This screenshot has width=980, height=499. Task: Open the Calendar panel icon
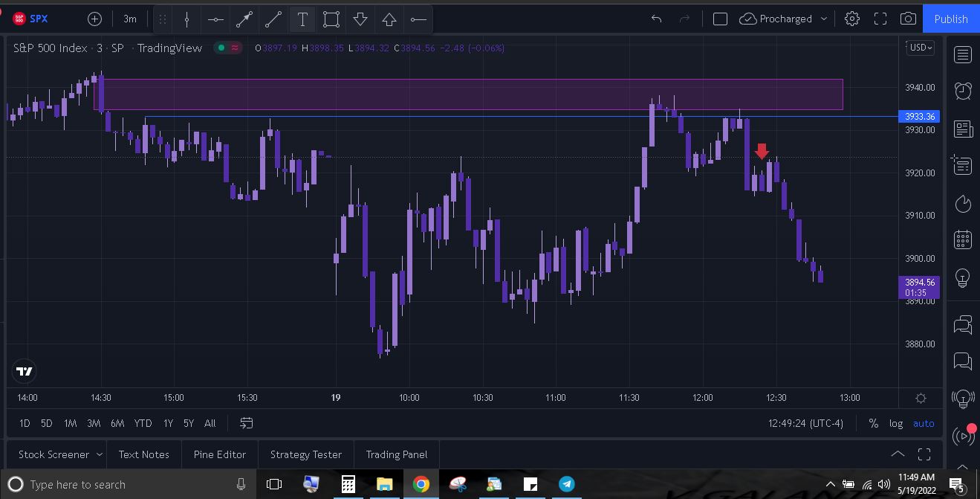click(x=963, y=240)
